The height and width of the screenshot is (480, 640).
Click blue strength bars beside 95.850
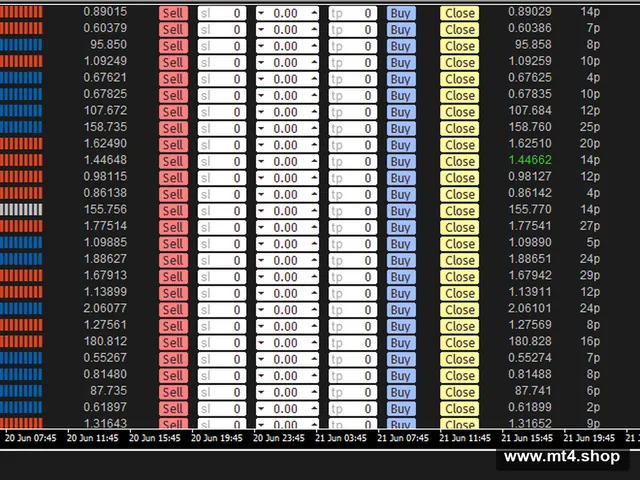pos(21,44)
